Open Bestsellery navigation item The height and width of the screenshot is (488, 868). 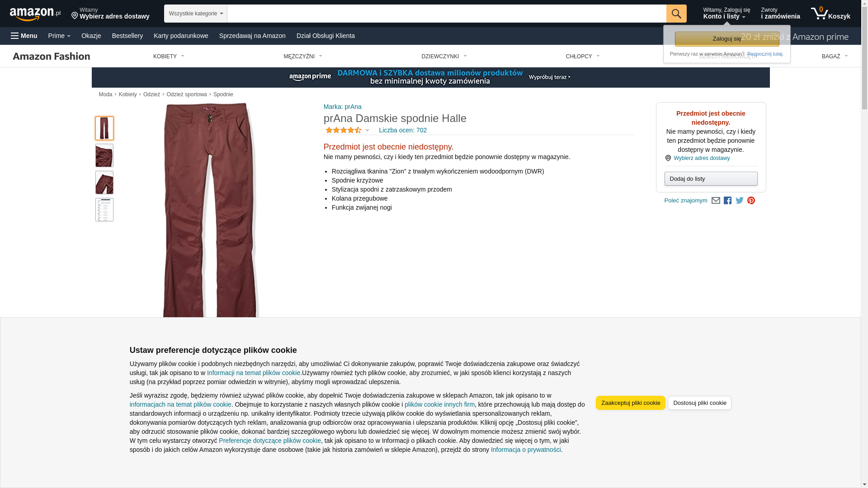pyautogui.click(x=127, y=36)
